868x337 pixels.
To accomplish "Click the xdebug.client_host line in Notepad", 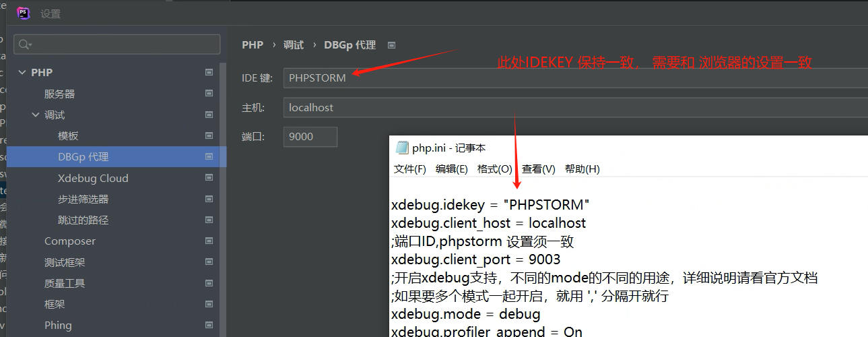I will (x=489, y=222).
